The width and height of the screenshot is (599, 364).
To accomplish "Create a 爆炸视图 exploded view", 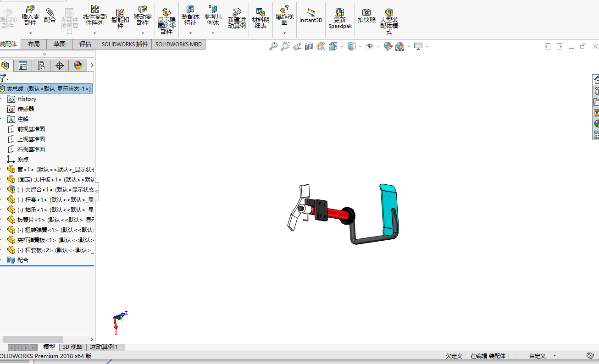I will coord(284,15).
